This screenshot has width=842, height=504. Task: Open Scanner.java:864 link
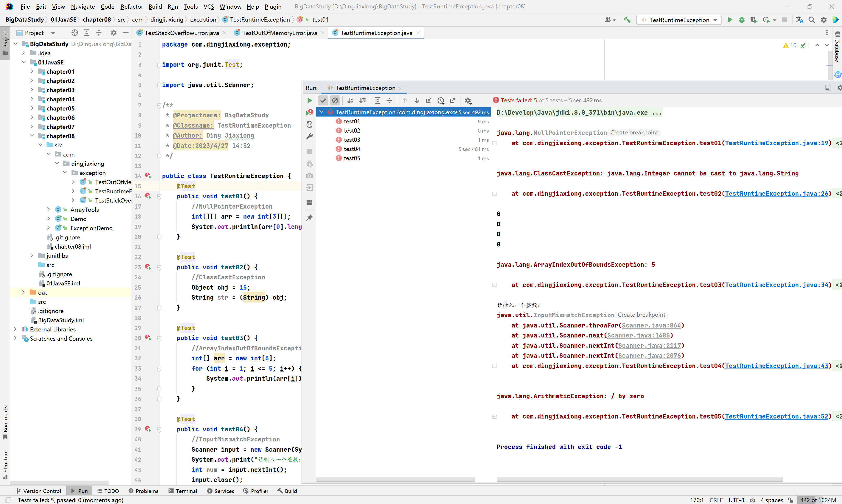click(651, 325)
